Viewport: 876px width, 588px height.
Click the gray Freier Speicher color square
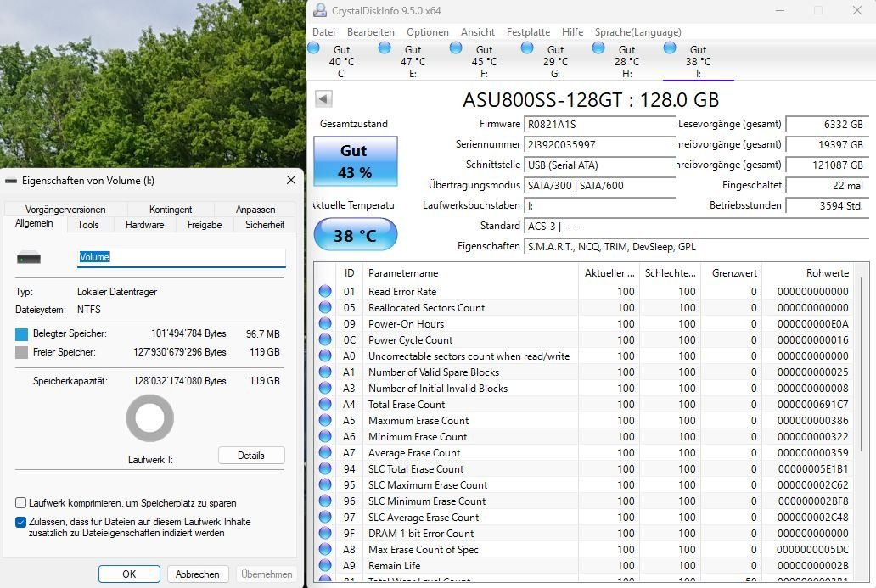[x=22, y=352]
